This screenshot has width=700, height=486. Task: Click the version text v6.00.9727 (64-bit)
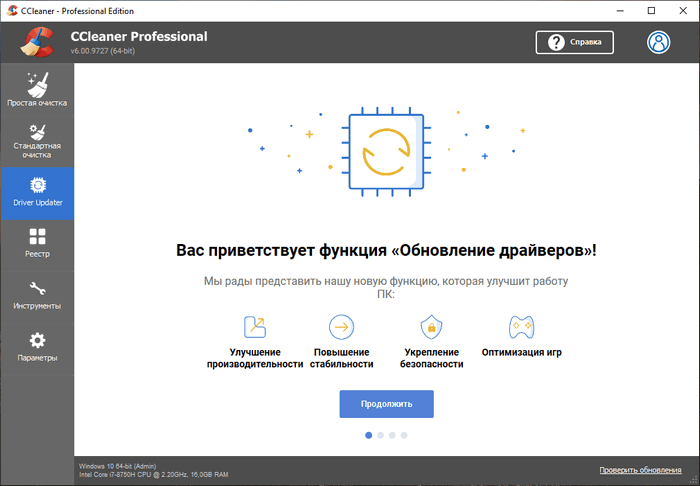click(103, 51)
